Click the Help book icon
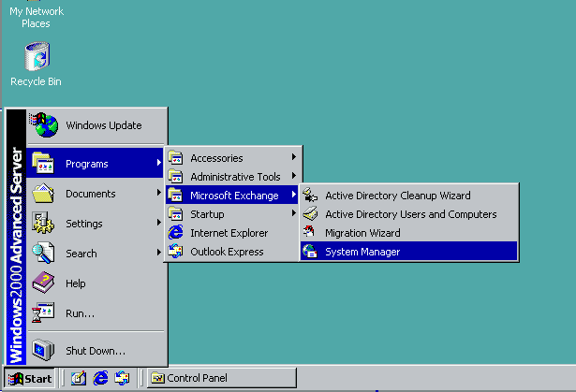 point(43,283)
